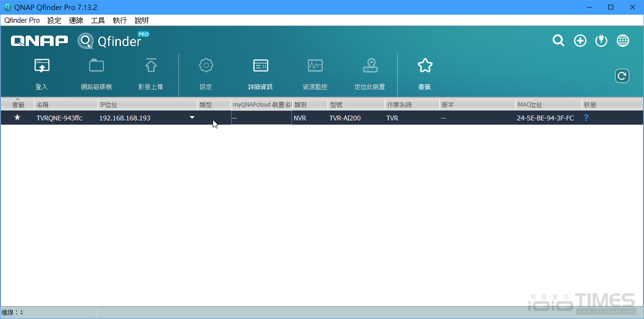644x319 pixels.
Task: Refresh the device list
Action: pos(622,75)
